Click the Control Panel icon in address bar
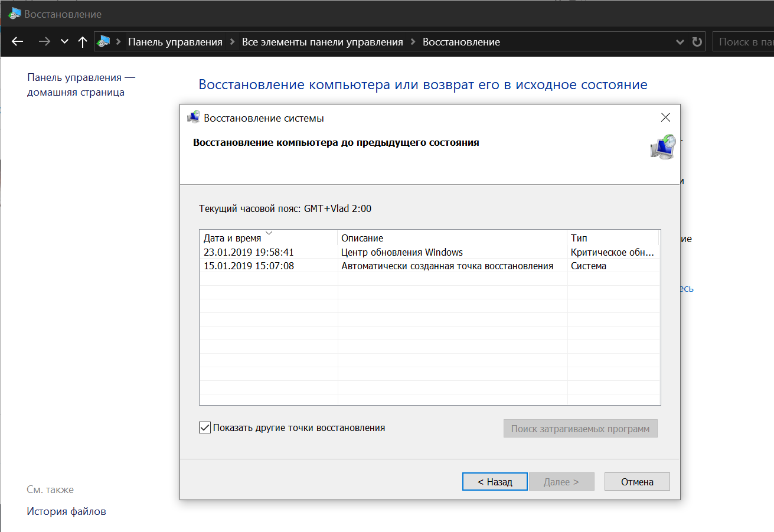Image resolution: width=774 pixels, height=532 pixels. click(104, 42)
